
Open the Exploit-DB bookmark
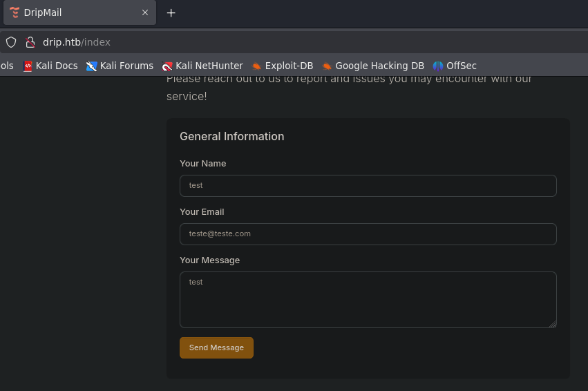[283, 66]
